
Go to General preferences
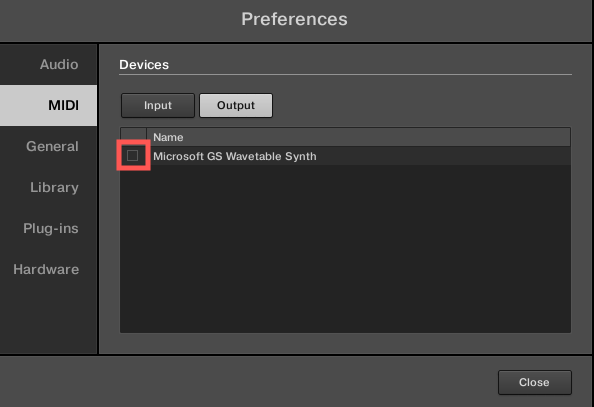[48, 146]
